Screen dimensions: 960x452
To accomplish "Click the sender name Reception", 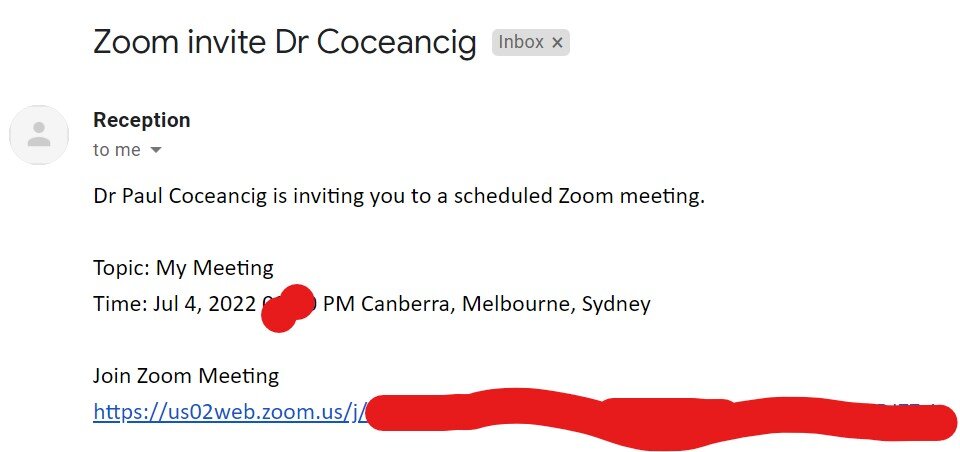I will coord(141,120).
